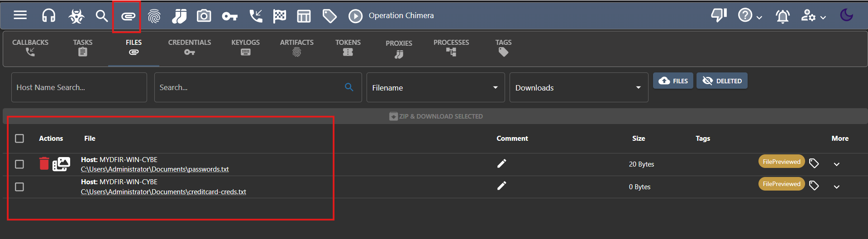Screen dimensions: 868x239
Task: Check the box for passwords.txt row
Action: [x=19, y=164]
